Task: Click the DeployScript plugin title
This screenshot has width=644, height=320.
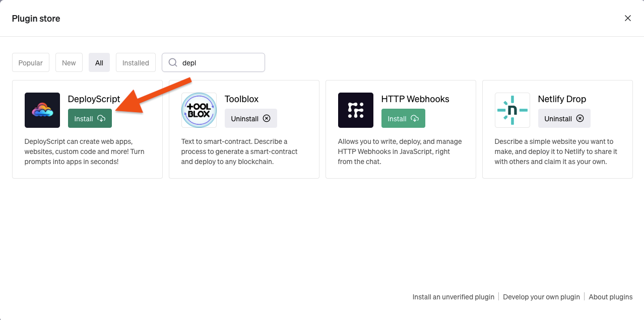Action: (94, 99)
